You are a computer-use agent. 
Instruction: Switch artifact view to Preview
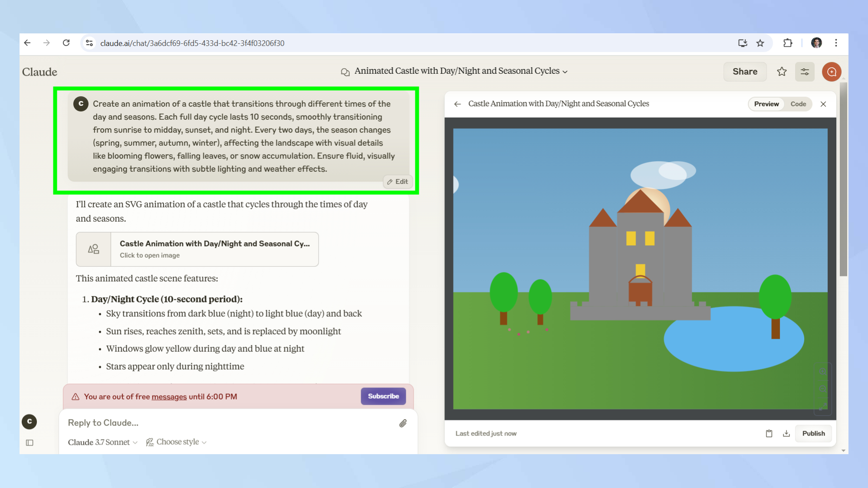click(x=766, y=104)
